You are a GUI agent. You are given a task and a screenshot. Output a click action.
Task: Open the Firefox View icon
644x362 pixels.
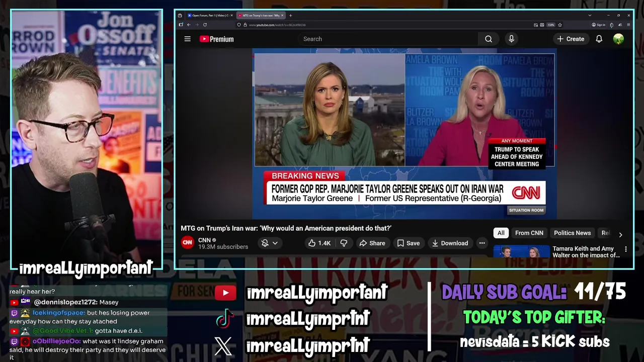[x=180, y=15]
